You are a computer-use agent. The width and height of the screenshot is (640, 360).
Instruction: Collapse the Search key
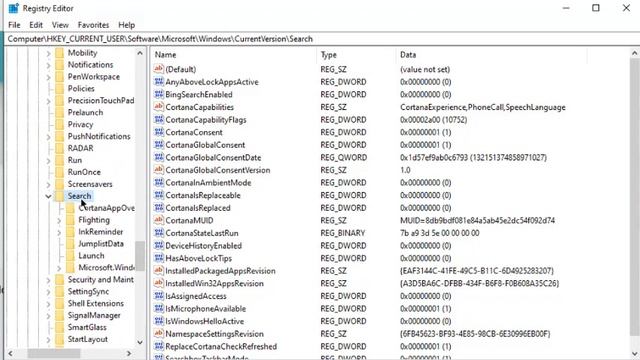48,196
